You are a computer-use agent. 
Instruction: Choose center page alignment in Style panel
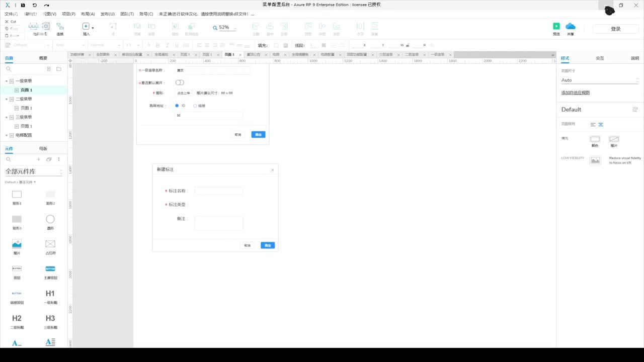[x=601, y=124]
